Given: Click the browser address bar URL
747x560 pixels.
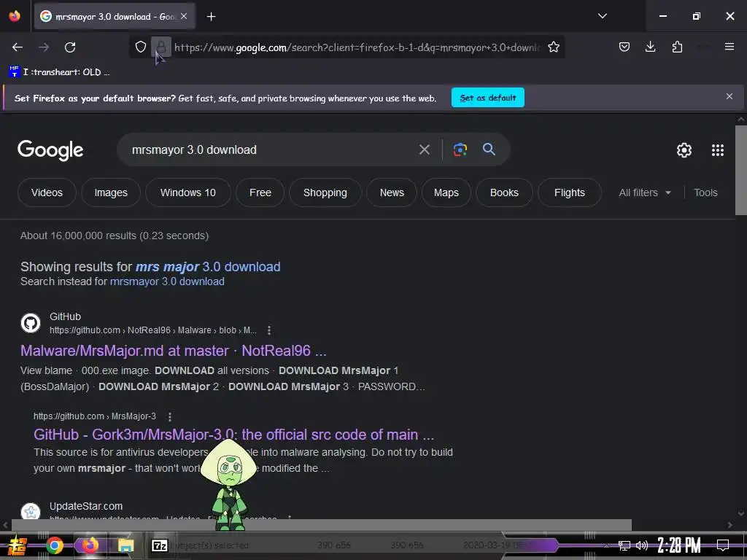Looking at the screenshot, I should tap(357, 47).
